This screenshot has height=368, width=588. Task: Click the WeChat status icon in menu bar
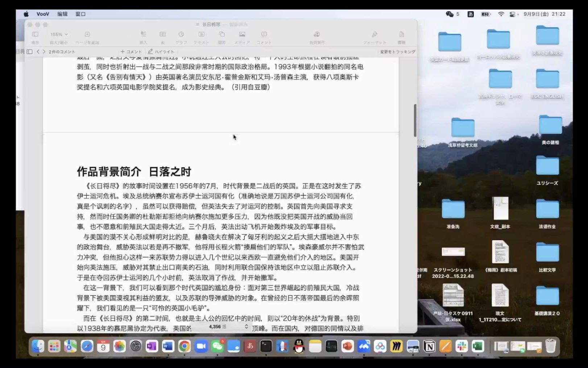[450, 14]
